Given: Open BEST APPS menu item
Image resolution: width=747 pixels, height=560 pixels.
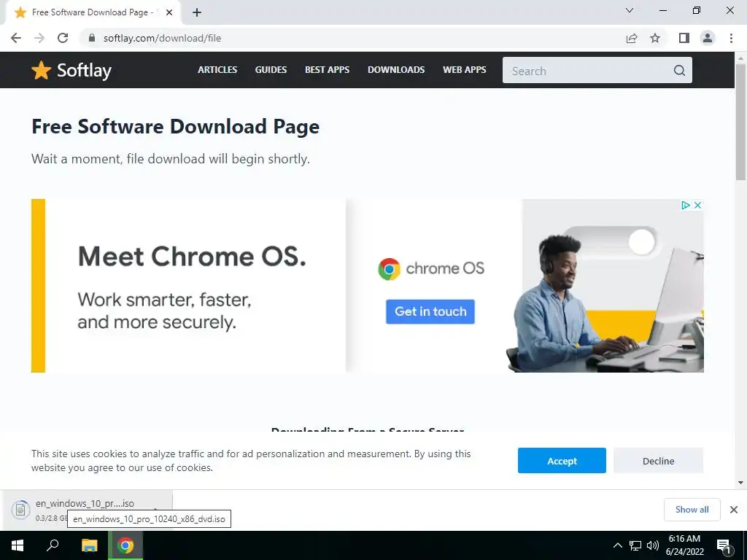Looking at the screenshot, I should point(327,69).
